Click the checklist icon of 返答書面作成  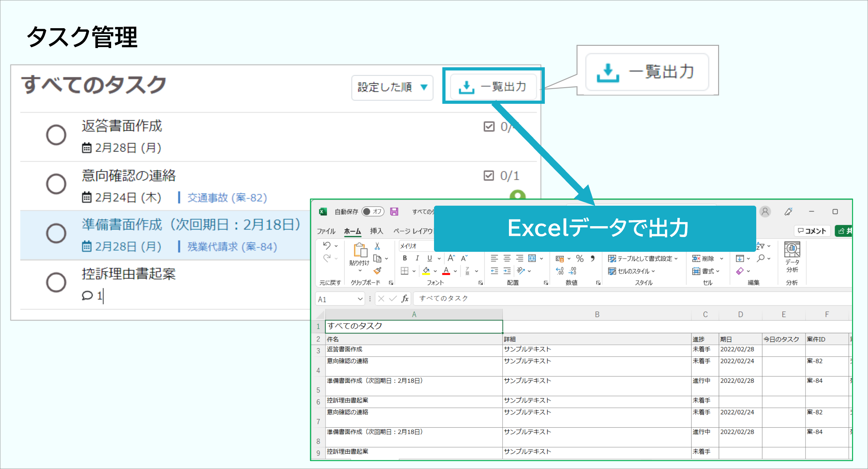tap(489, 126)
